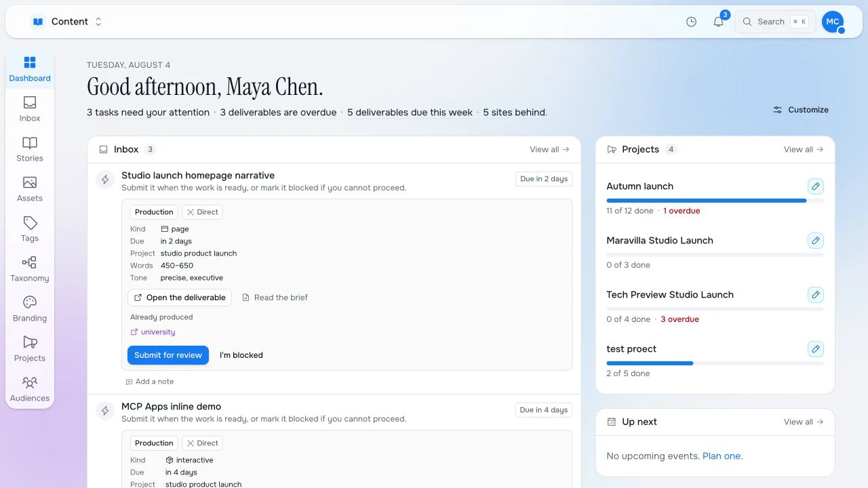Open Inbox in the sidebar
This screenshot has width=868, height=488.
[x=30, y=110]
